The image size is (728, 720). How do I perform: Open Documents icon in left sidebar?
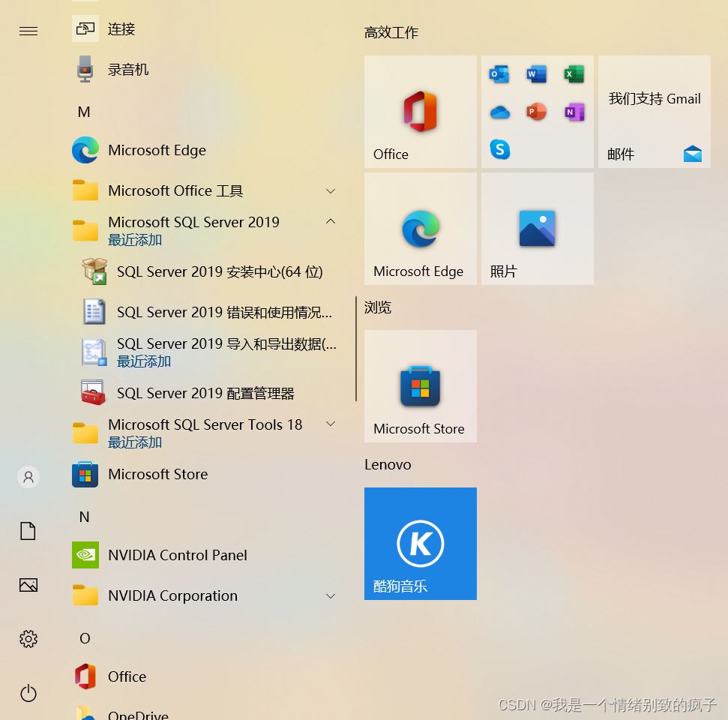pos(28,531)
